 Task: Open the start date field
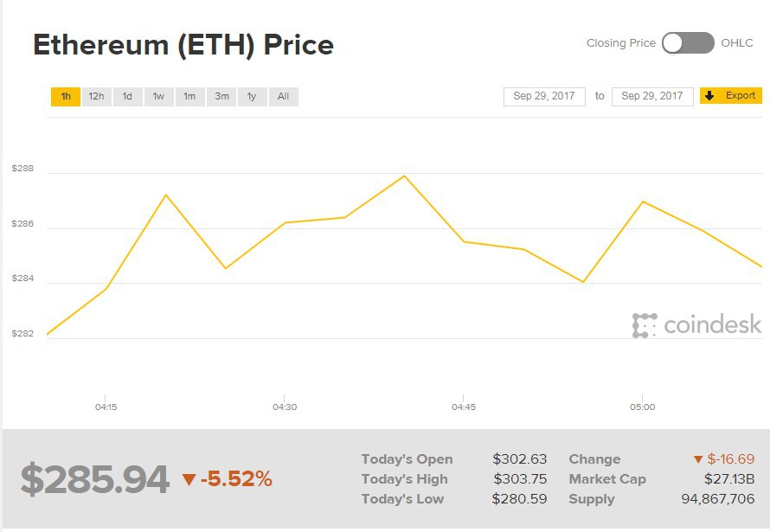click(x=544, y=96)
